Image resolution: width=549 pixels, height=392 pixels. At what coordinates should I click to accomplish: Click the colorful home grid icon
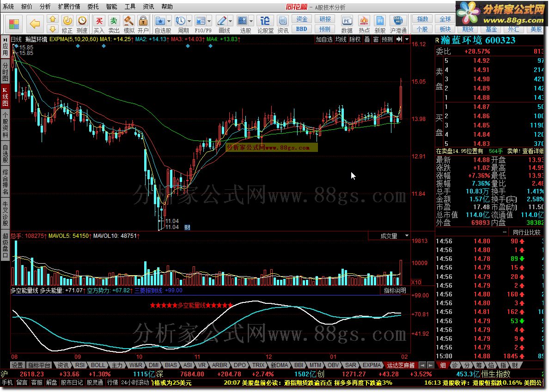coord(14,24)
